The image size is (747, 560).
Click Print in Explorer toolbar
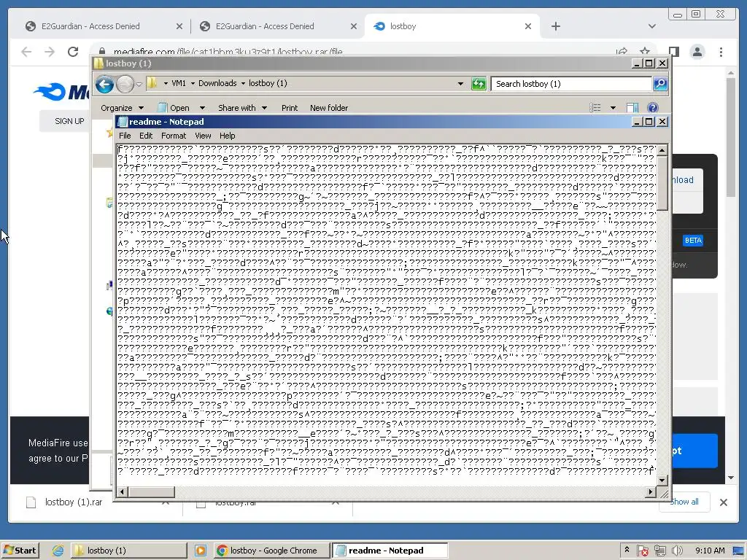coord(289,108)
